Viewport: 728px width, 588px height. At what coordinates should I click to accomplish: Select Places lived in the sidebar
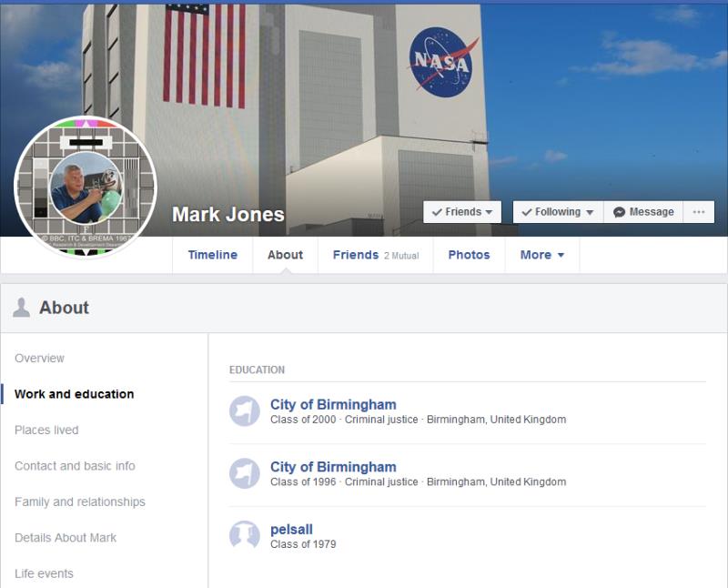tap(46, 430)
